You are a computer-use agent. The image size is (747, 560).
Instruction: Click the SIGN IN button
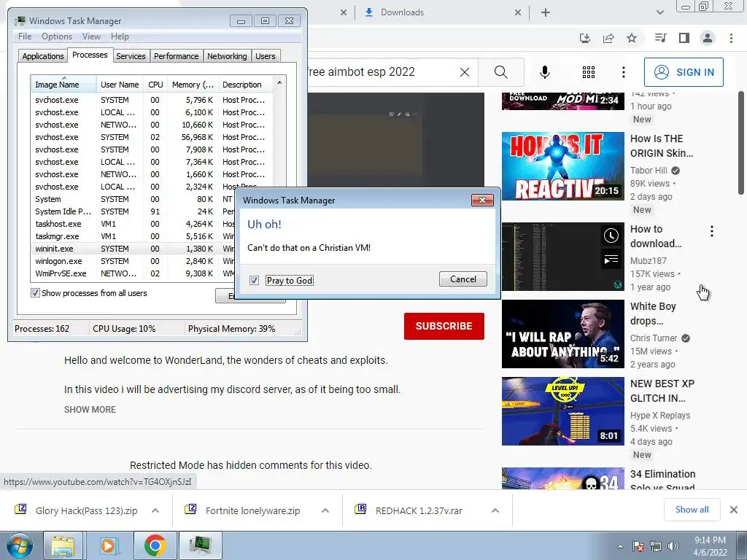point(684,72)
